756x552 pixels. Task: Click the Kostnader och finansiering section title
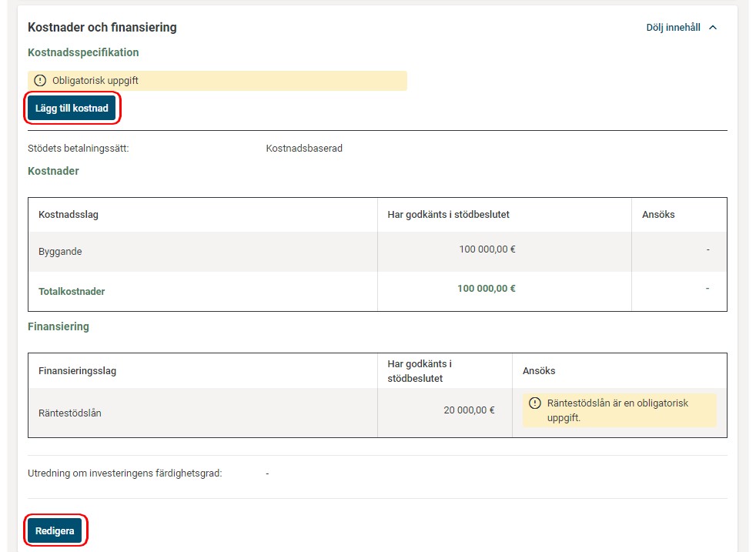[102, 28]
